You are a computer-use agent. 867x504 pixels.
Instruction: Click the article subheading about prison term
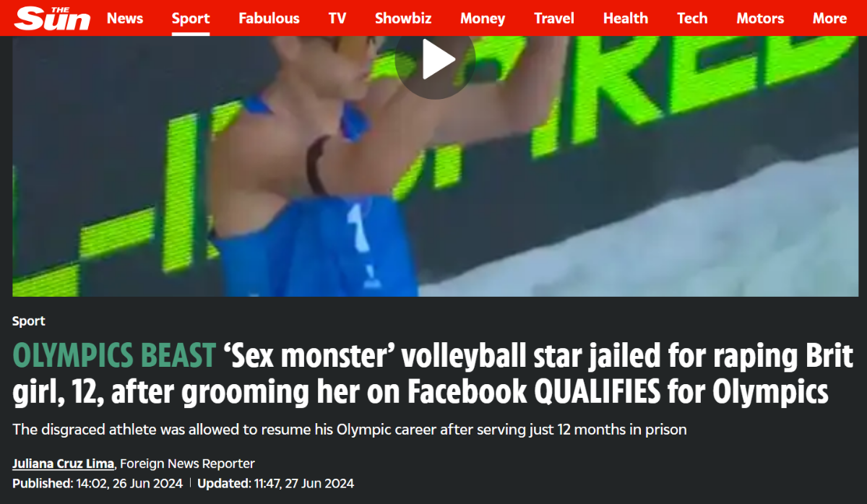click(x=349, y=430)
